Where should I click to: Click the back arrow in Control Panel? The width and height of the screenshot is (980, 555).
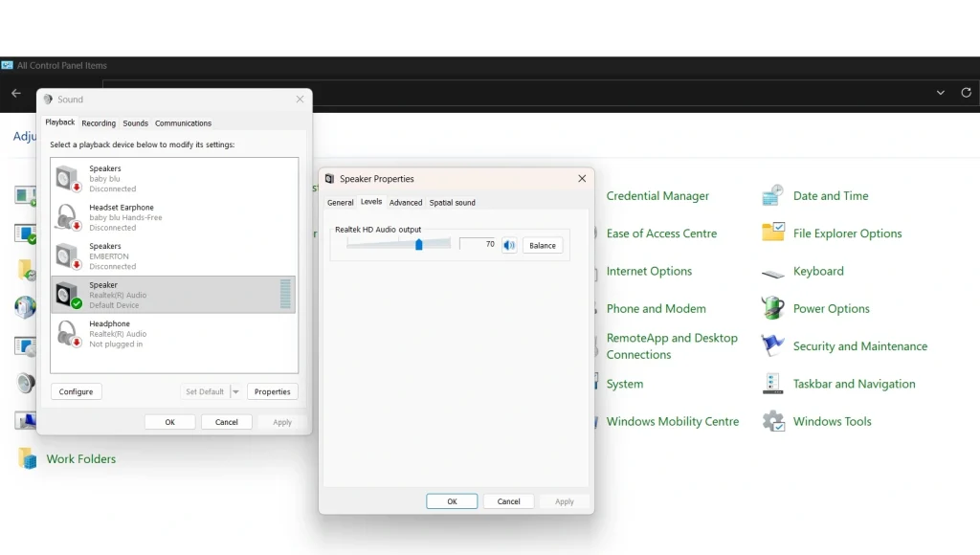coord(15,93)
